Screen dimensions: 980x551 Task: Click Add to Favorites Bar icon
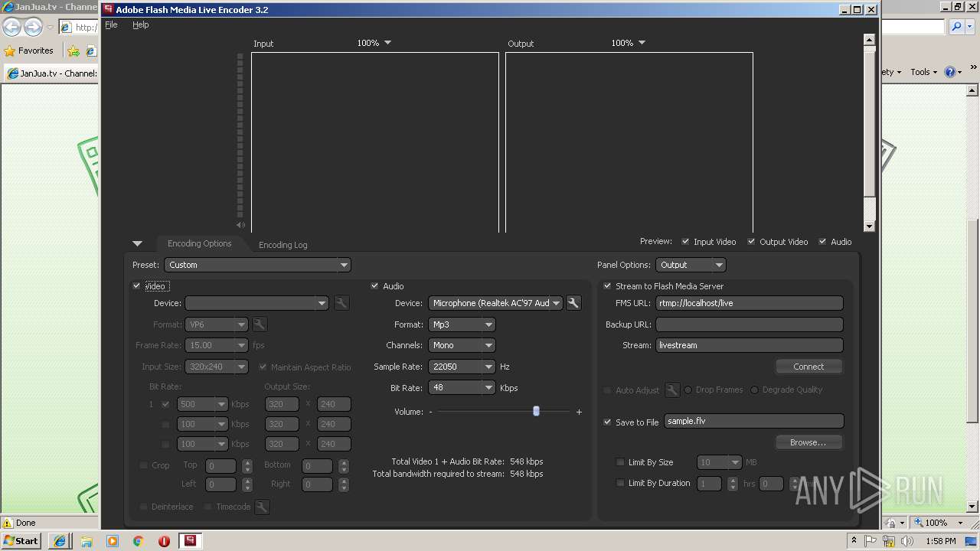click(x=73, y=51)
